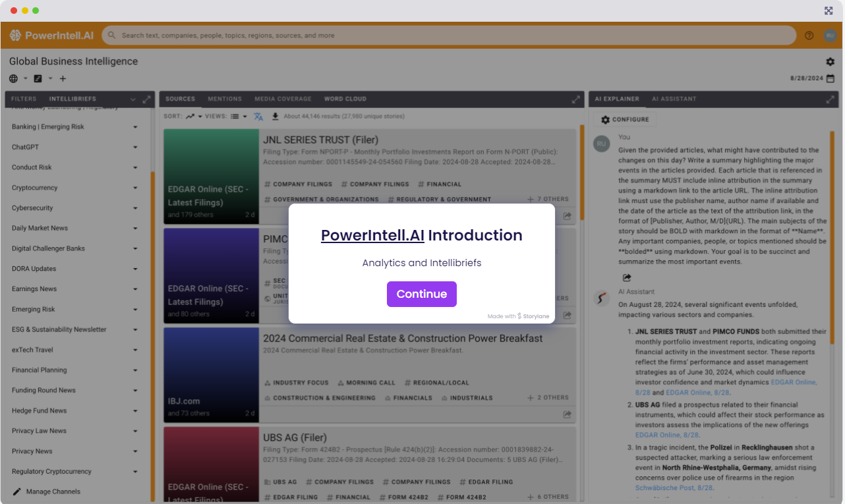This screenshot has width=845, height=504.
Task: Select the Word Cloud tab
Action: coord(345,99)
